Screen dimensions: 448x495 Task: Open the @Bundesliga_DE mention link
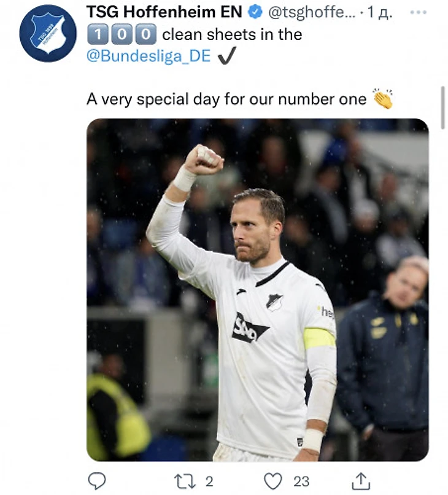[x=149, y=56]
